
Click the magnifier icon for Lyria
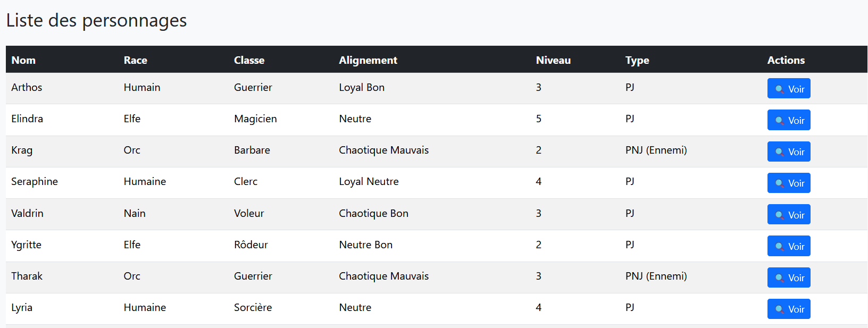[780, 309]
